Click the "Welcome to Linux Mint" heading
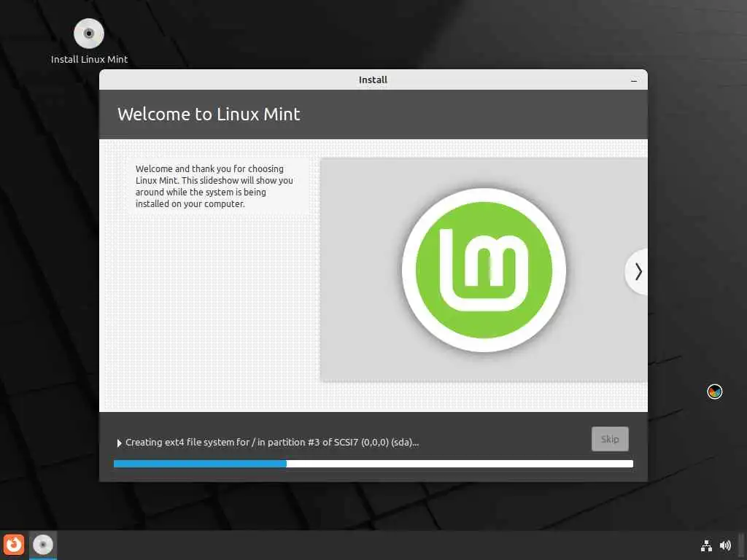The image size is (747, 560). [x=209, y=114]
